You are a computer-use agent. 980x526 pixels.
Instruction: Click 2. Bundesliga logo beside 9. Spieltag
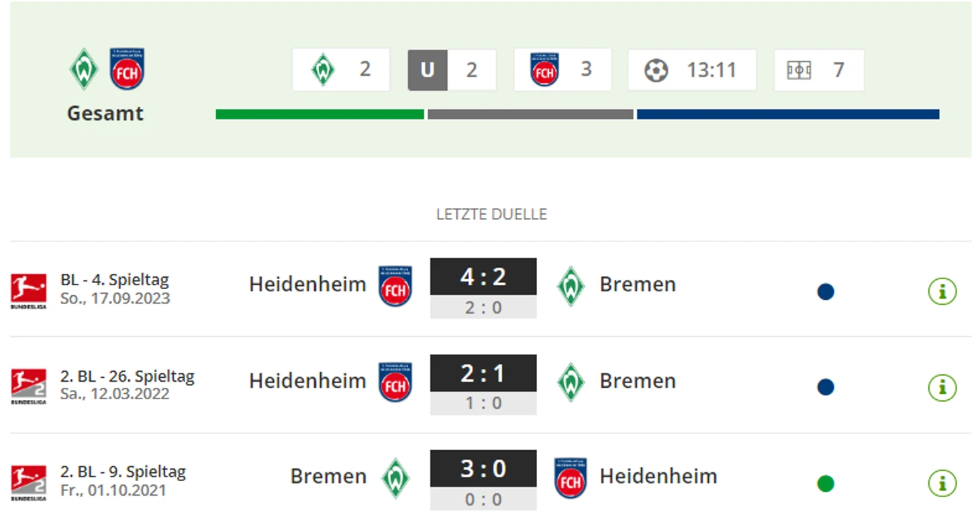point(28,482)
